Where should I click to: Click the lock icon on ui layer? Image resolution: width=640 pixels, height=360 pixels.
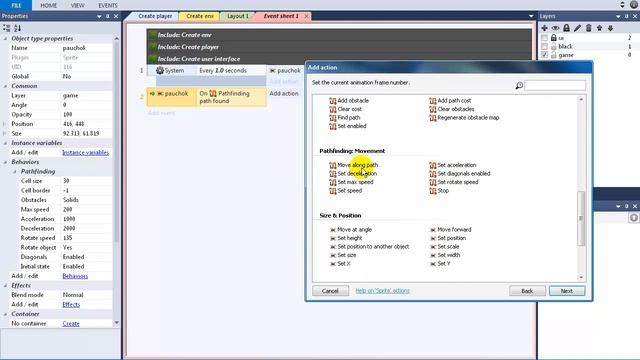click(553, 38)
